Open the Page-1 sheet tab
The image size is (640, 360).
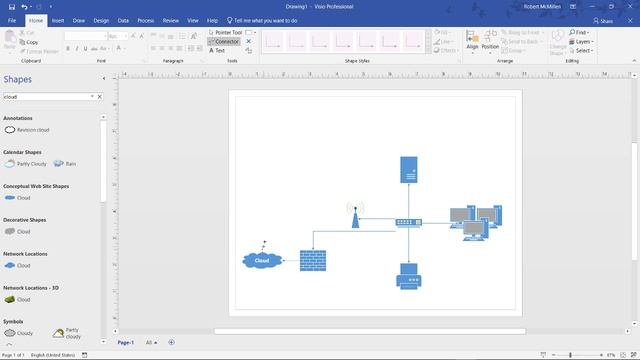coord(126,342)
